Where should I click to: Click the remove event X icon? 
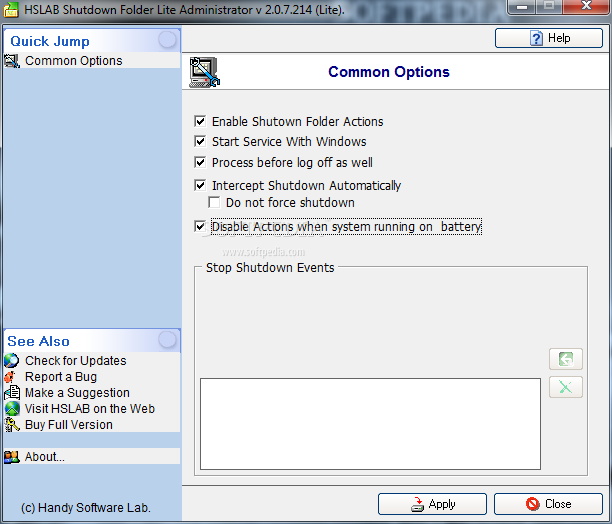[x=566, y=387]
